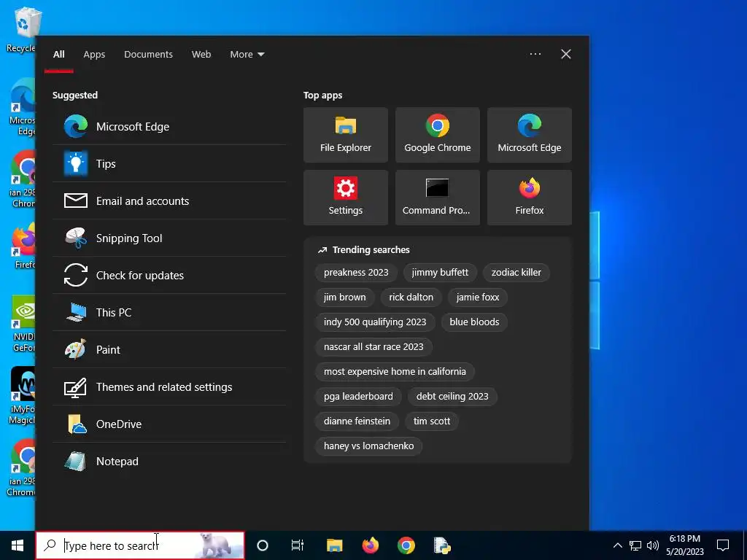Screen dimensions: 747x560
Task: Open Task View on taskbar
Action: pos(298,545)
